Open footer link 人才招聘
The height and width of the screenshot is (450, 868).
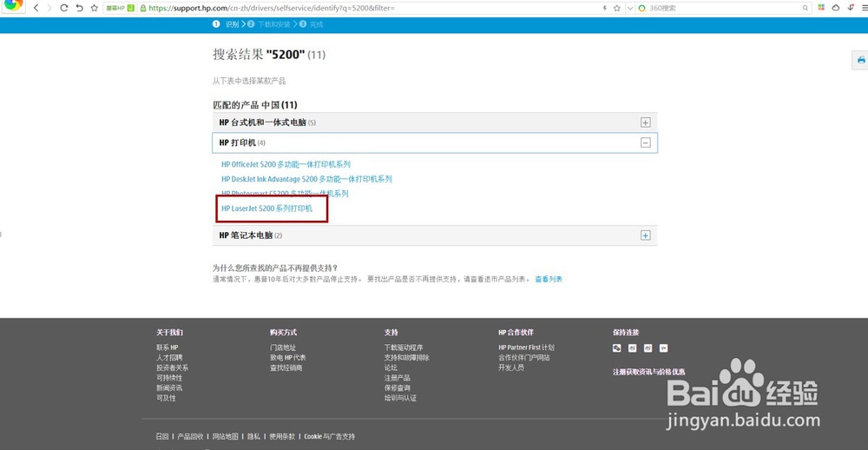point(169,357)
